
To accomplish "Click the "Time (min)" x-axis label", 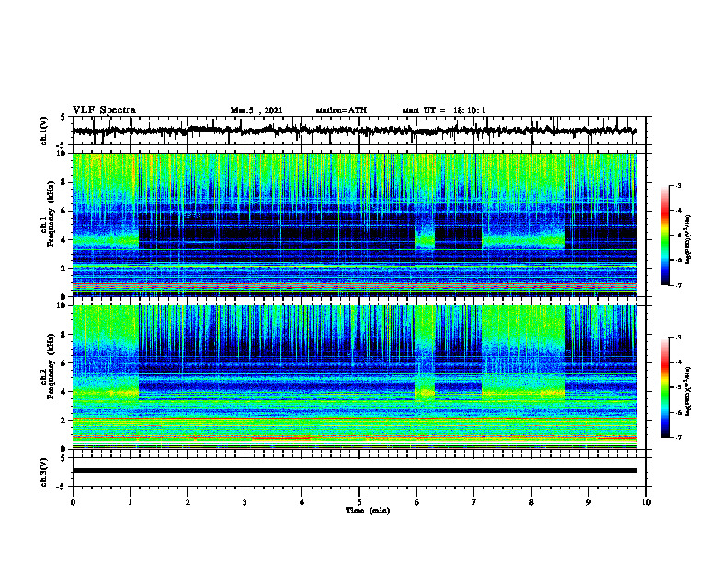I will [x=368, y=511].
